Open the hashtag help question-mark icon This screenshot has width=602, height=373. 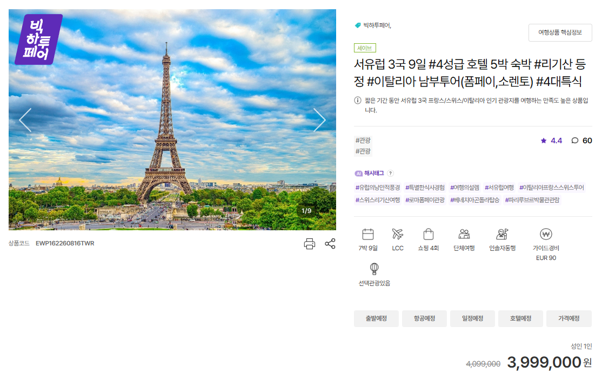pos(390,173)
